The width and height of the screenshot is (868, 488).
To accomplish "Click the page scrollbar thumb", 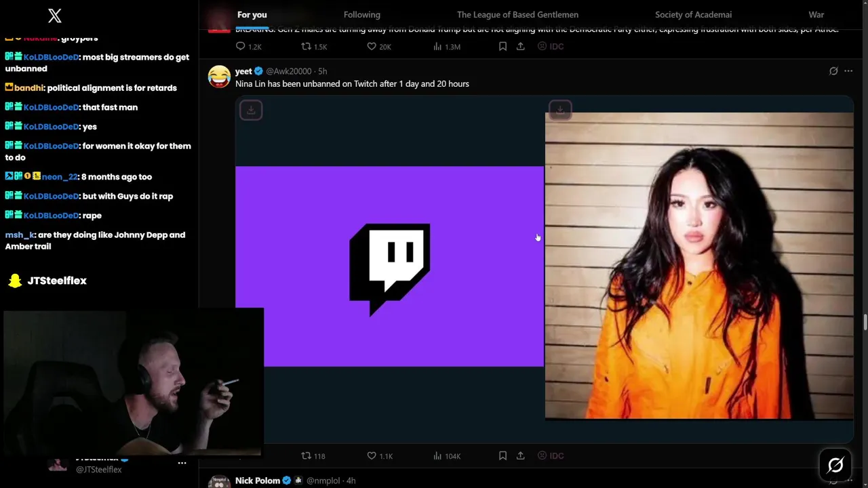I will (x=865, y=321).
